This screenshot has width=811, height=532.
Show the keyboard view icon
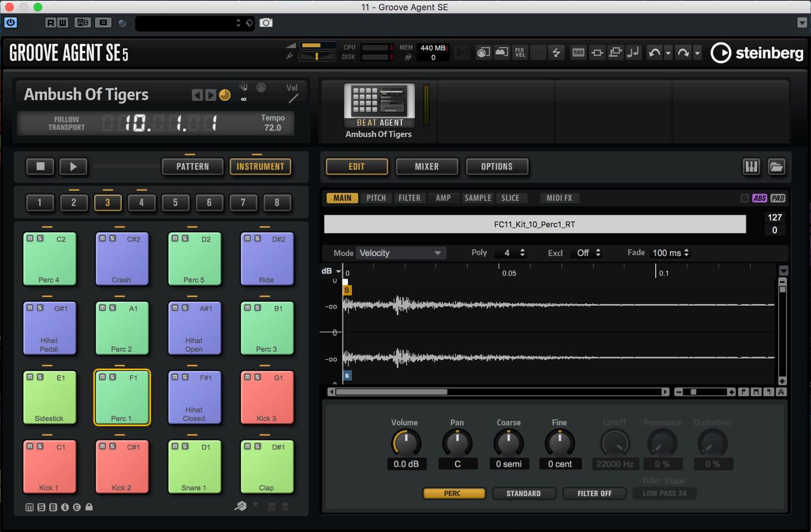(751, 167)
